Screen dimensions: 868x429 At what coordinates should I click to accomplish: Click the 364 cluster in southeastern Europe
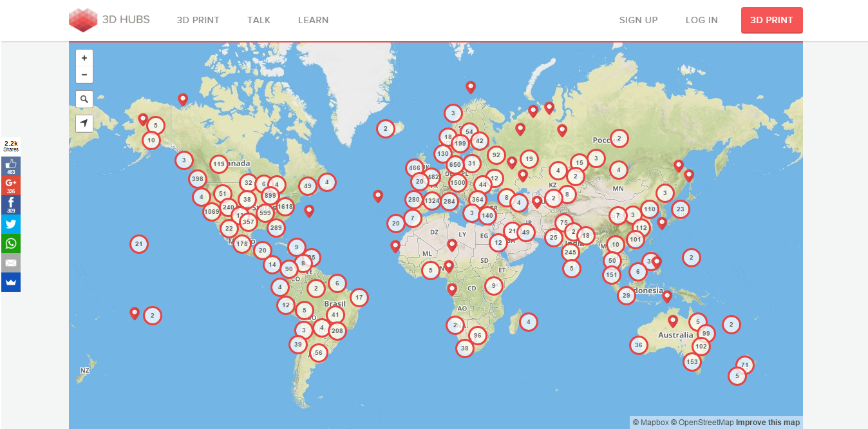coord(477,199)
